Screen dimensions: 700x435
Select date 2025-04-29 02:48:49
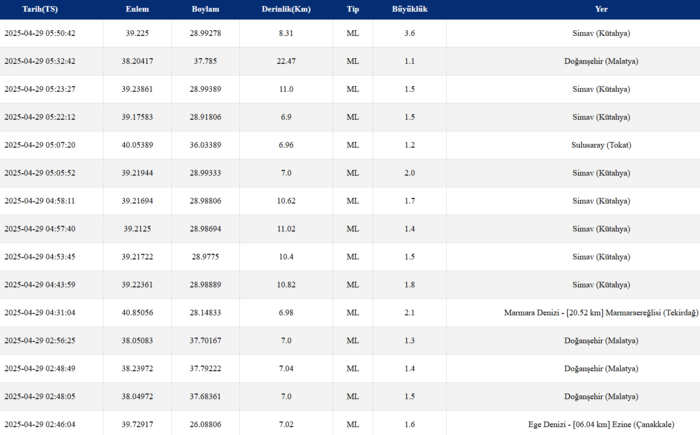pyautogui.click(x=40, y=368)
